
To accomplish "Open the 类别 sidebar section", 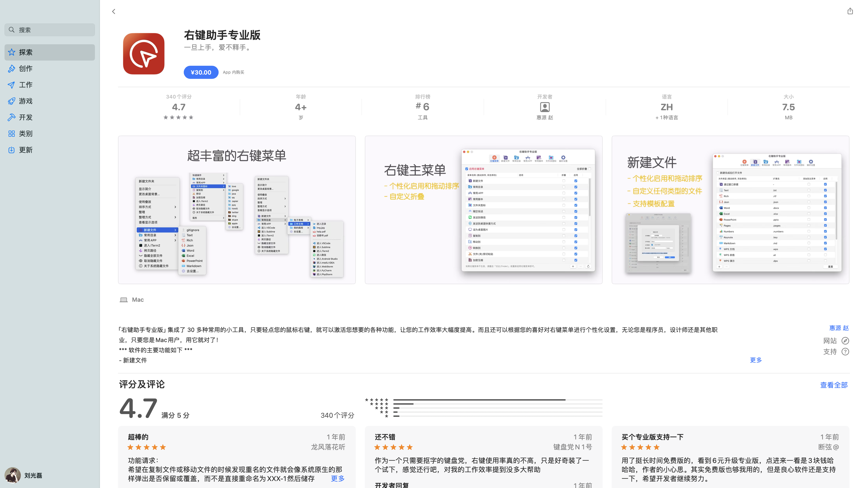I will 50,133.
